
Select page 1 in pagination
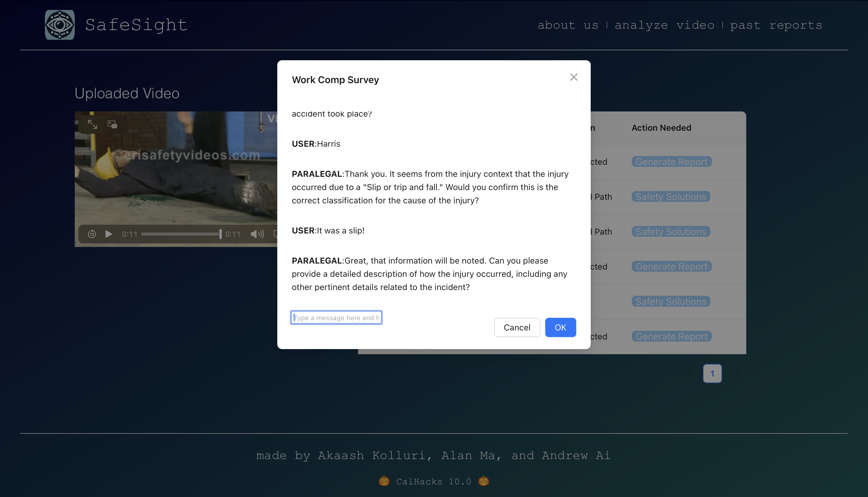tap(712, 374)
